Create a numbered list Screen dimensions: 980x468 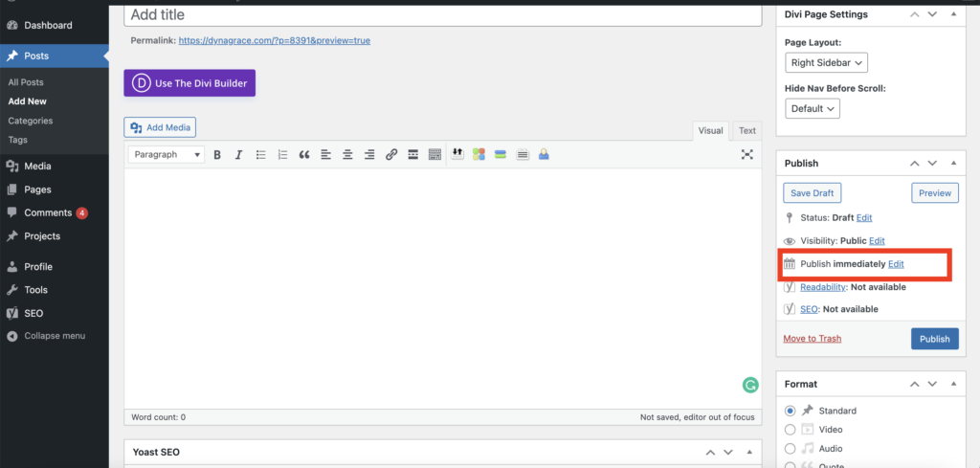[x=282, y=155]
